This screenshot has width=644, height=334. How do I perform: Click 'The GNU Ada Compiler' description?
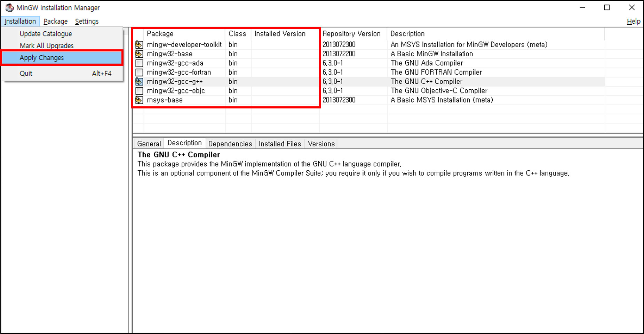pos(427,63)
